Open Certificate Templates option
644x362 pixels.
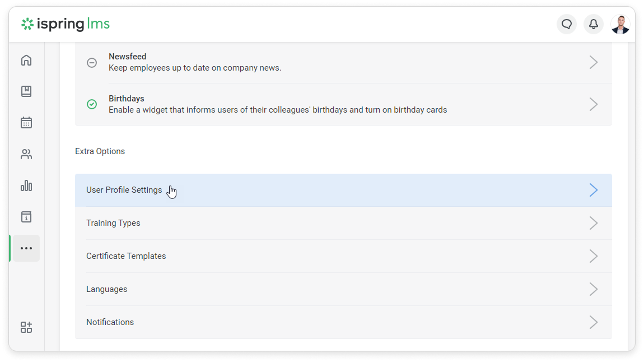(x=126, y=256)
